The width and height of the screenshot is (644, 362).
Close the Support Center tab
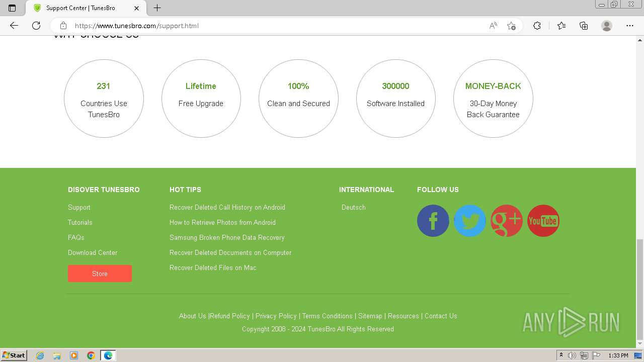137,8
